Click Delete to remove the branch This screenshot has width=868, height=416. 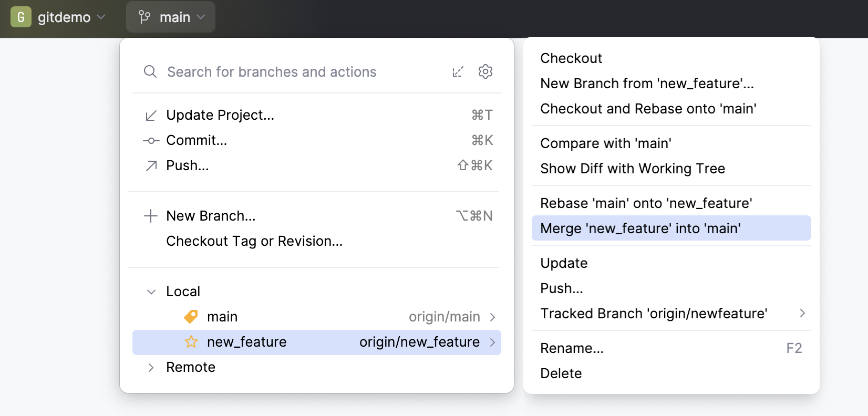point(561,373)
